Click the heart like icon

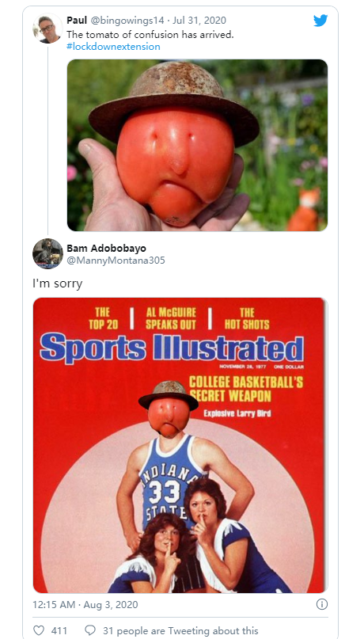[x=39, y=630]
